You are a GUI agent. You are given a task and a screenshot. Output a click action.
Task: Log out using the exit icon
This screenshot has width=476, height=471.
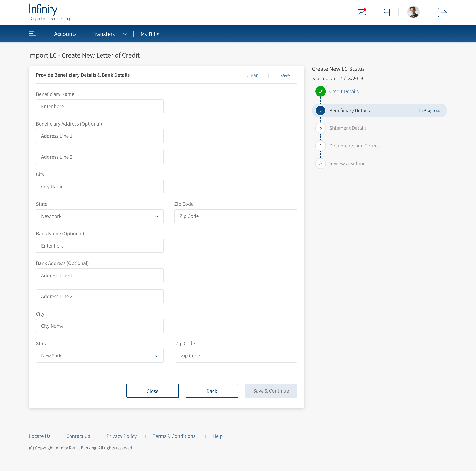(x=442, y=12)
